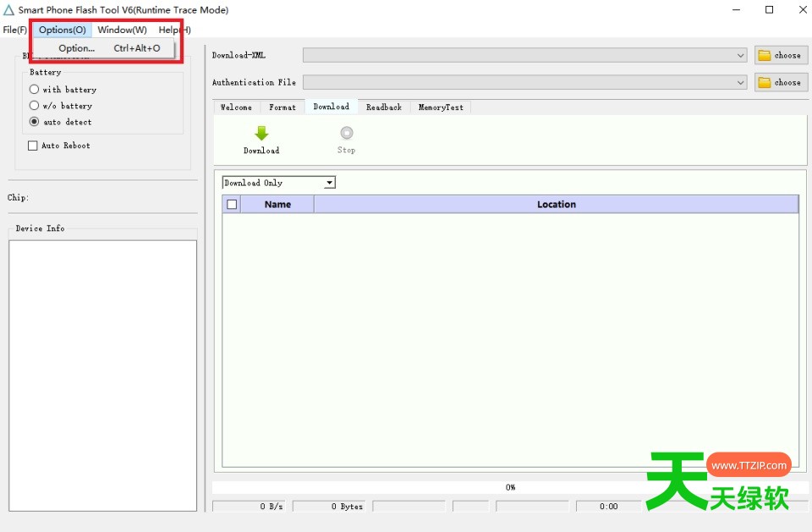Click the 0 Bytes status field

(x=329, y=506)
